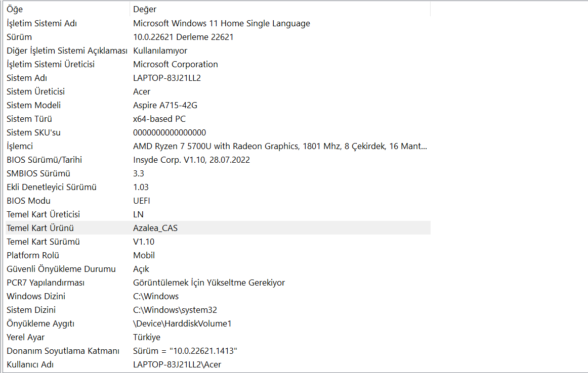Select the Windows Dizini row

point(36,296)
